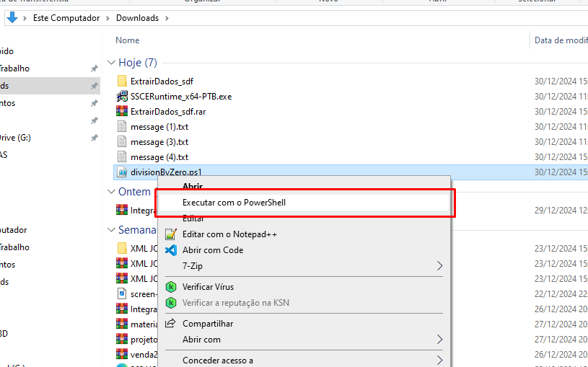Choose Executar com o PowerShell
This screenshot has height=367, width=588.
(x=234, y=203)
